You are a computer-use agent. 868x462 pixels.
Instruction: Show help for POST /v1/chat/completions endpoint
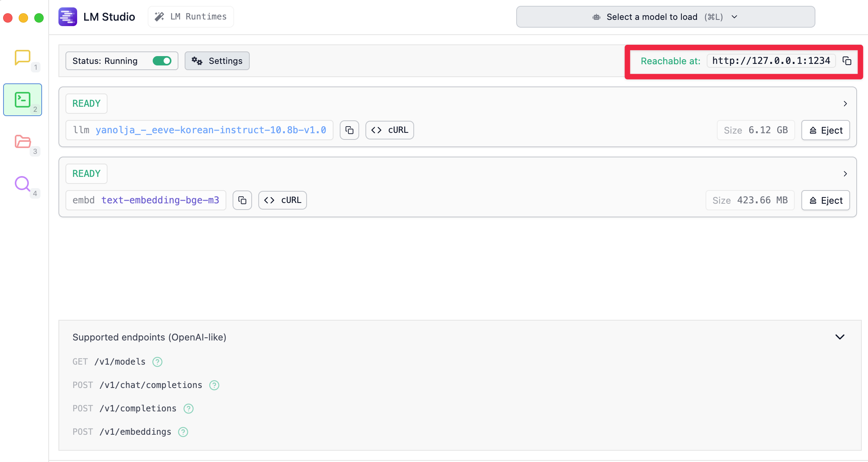coord(214,385)
